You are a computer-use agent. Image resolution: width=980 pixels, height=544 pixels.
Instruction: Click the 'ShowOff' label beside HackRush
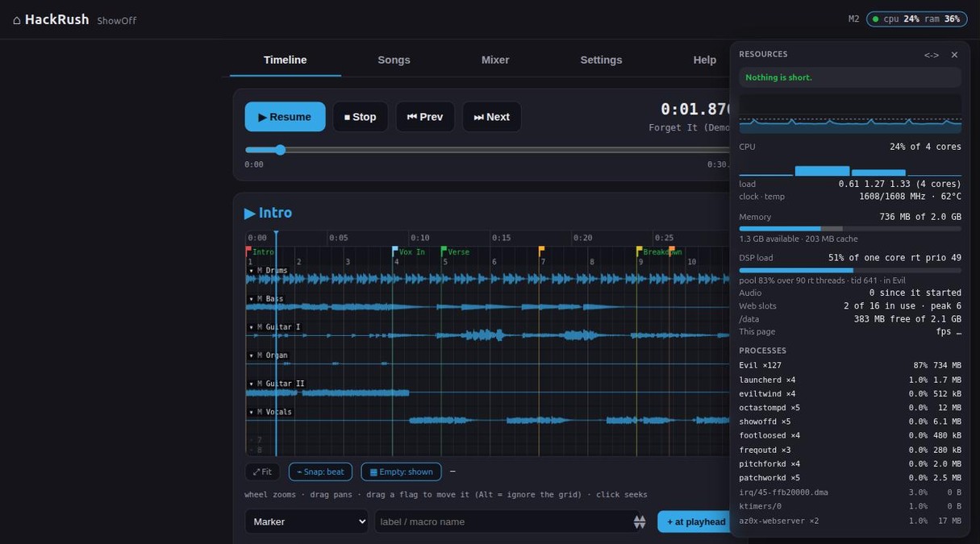[117, 21]
